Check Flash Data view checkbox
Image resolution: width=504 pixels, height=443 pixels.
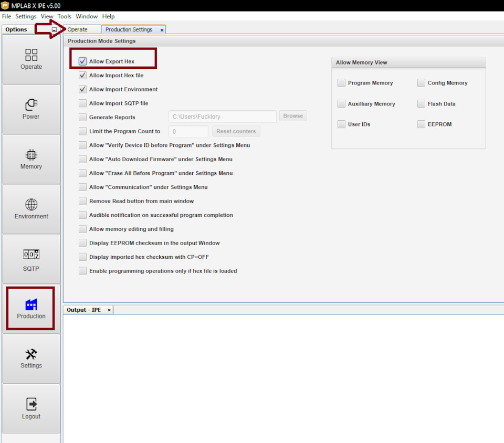point(421,104)
